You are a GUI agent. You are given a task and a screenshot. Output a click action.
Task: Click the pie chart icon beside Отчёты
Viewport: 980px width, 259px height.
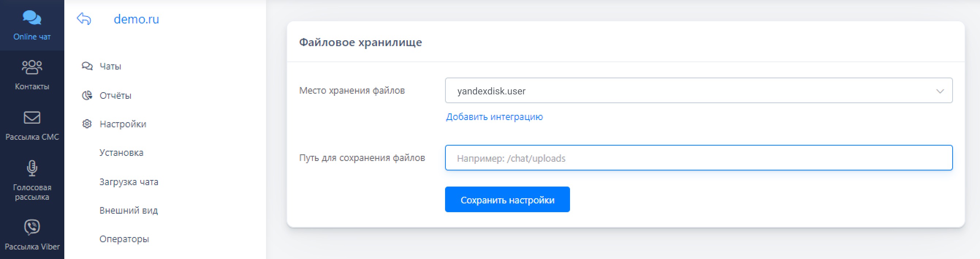(87, 95)
